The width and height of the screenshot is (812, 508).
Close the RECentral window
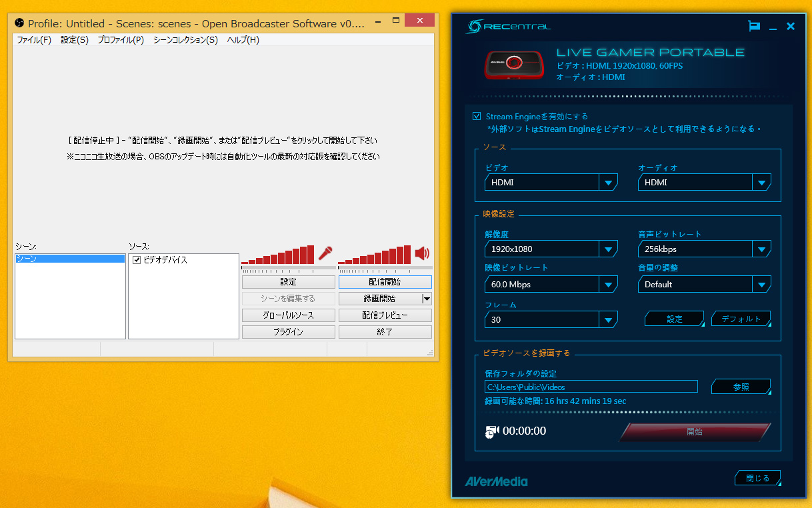(x=791, y=27)
